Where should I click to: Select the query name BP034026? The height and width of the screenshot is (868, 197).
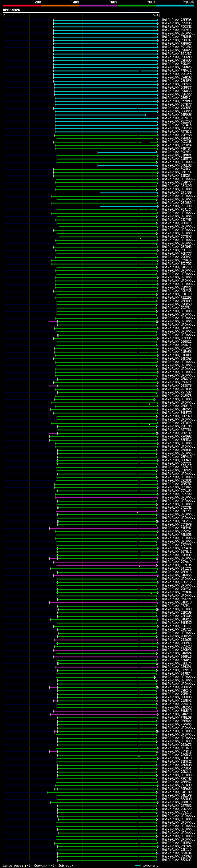[11, 10]
